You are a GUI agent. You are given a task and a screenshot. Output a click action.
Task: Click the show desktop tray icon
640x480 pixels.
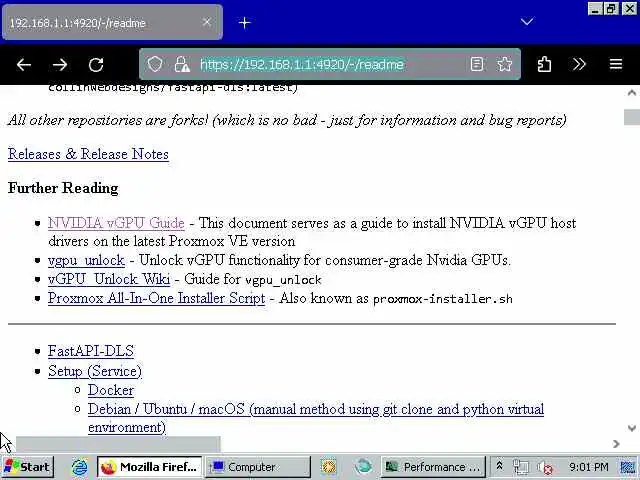pos(628,467)
